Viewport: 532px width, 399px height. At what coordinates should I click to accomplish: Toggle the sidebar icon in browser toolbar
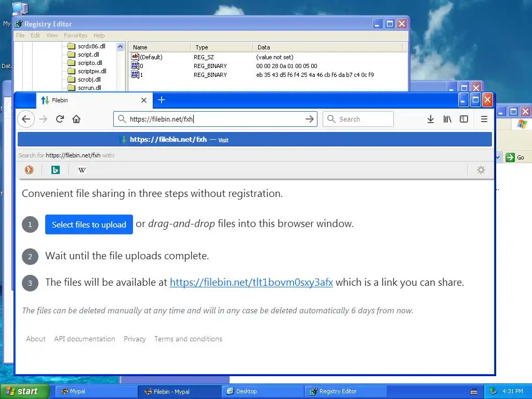[x=464, y=119]
